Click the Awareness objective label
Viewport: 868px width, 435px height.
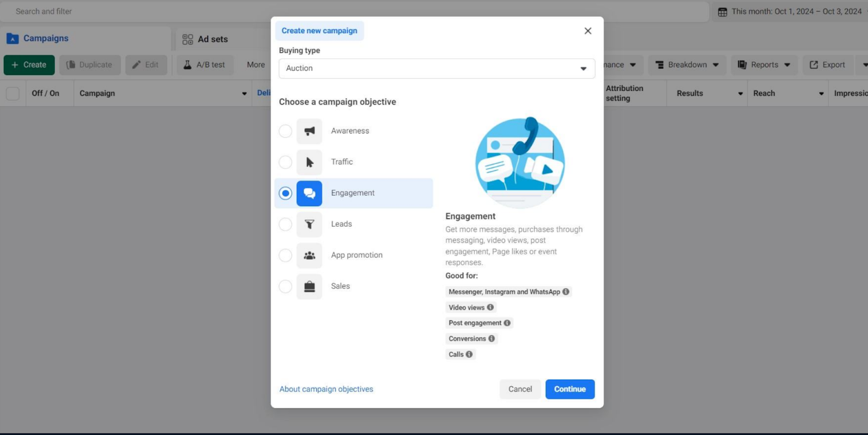point(350,131)
